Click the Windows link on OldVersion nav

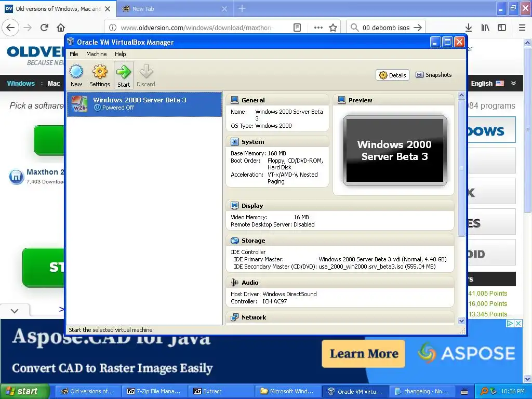coord(21,84)
